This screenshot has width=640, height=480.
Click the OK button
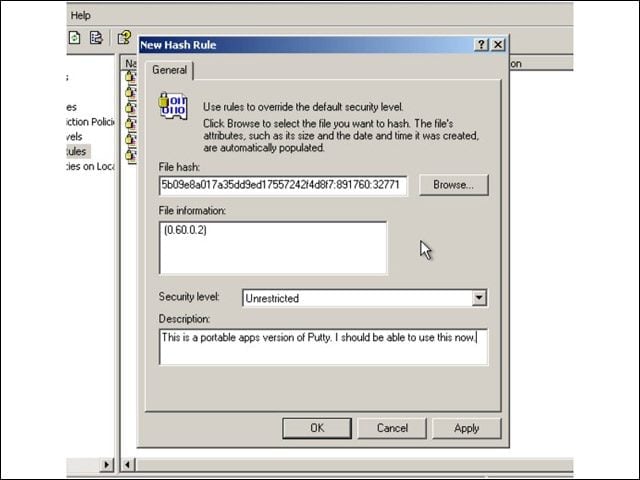pyautogui.click(x=317, y=428)
